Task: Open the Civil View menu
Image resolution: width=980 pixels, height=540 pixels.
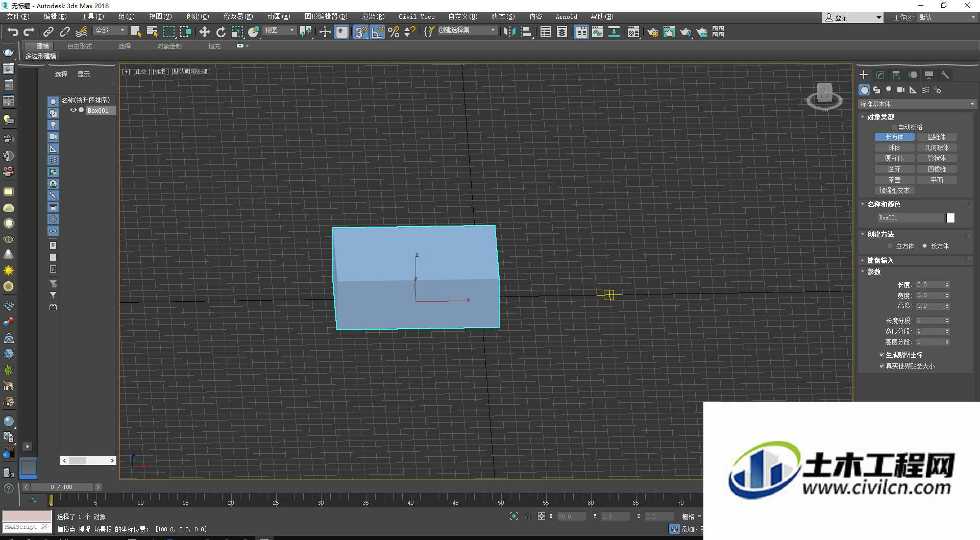Action: click(x=416, y=17)
